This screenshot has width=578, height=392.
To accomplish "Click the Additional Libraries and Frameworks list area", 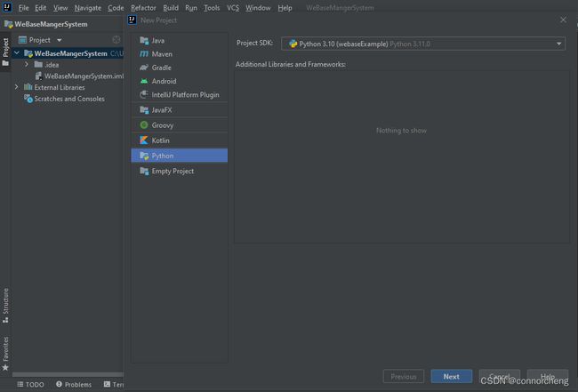I will click(x=401, y=156).
